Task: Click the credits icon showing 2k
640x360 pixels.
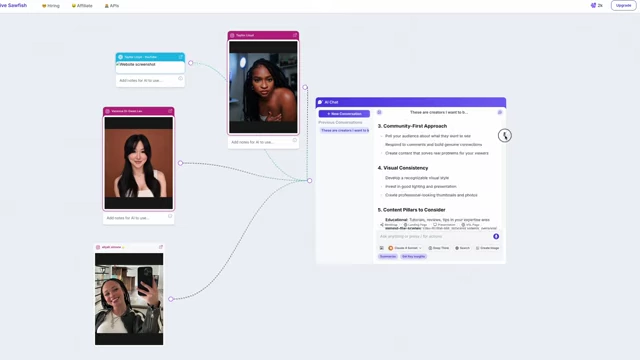Action: (593, 5)
